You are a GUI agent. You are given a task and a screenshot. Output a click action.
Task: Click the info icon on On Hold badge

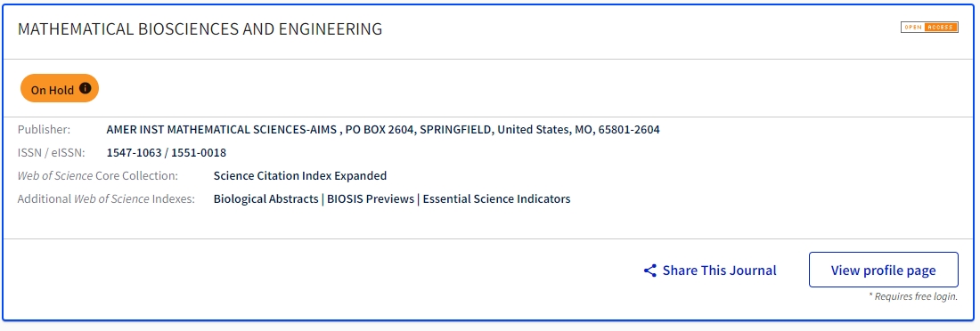click(x=85, y=89)
